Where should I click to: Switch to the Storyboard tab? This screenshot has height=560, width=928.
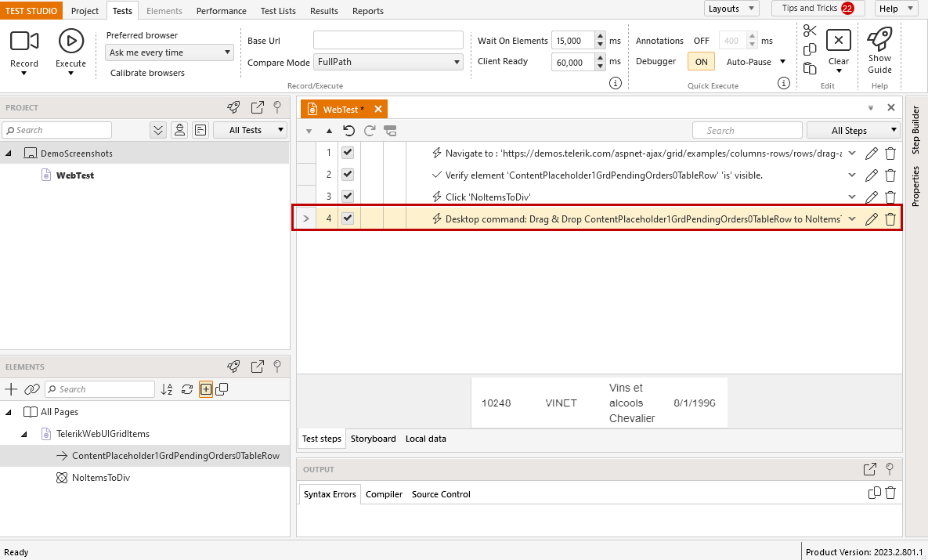(x=373, y=439)
